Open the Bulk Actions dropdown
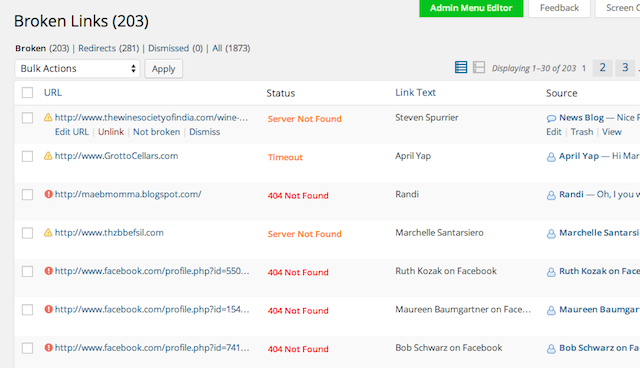The image size is (640, 368). (77, 69)
